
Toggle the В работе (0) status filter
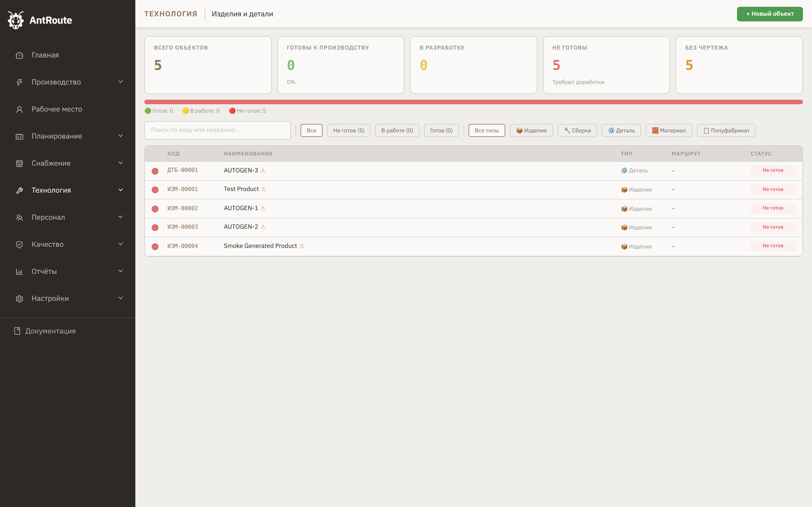[397, 130]
